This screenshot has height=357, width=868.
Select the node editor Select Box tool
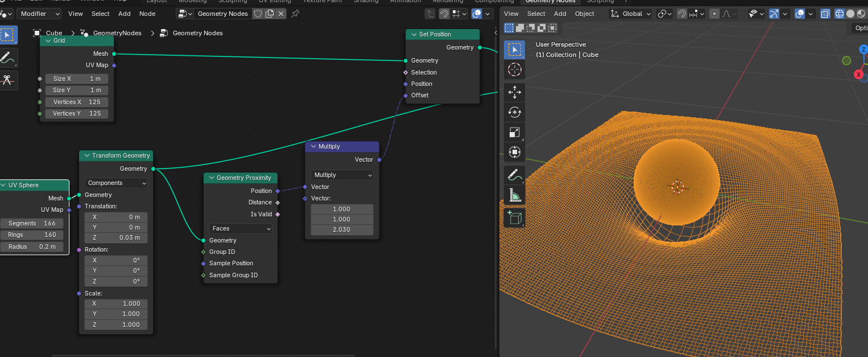pos(8,35)
